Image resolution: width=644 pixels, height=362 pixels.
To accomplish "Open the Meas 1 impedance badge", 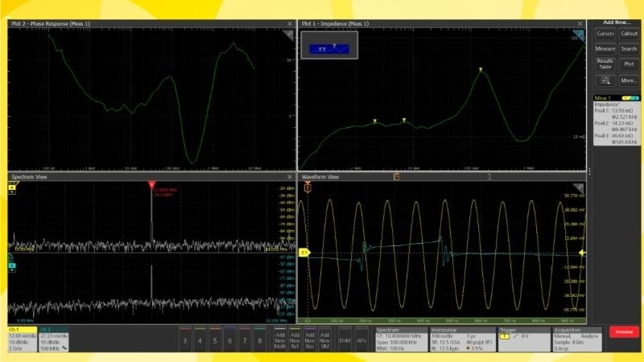I will [617, 120].
